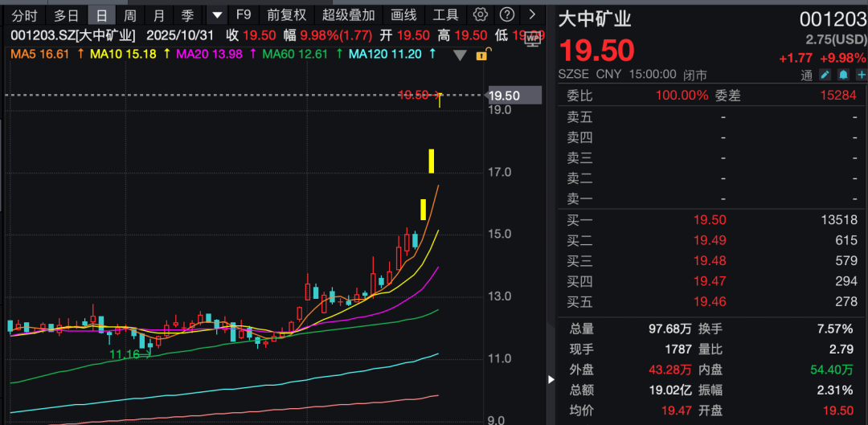The width and height of the screenshot is (868, 425).
Task: Click the 通 connect marker icon
Action: pos(807,75)
